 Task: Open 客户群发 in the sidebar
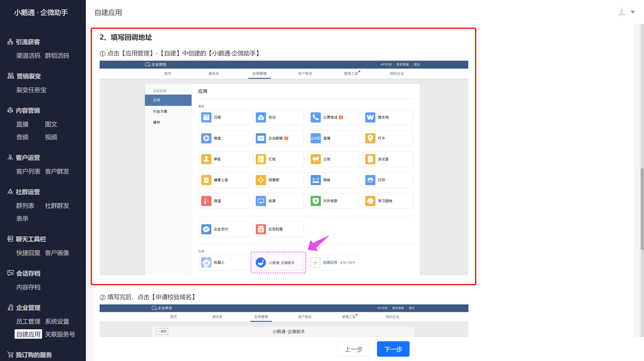click(x=57, y=171)
